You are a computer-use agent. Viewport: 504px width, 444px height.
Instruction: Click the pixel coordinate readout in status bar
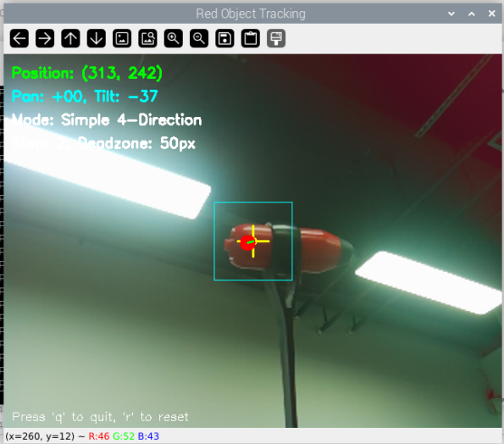(x=40, y=436)
